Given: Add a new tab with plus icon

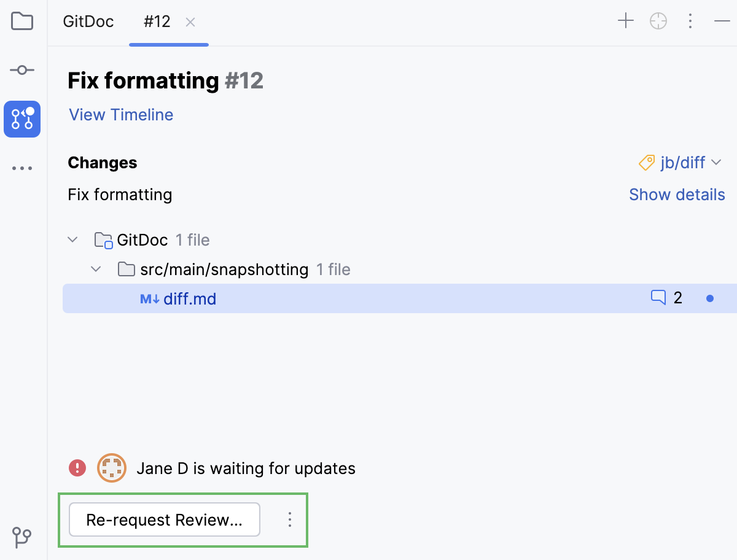Looking at the screenshot, I should (x=625, y=21).
